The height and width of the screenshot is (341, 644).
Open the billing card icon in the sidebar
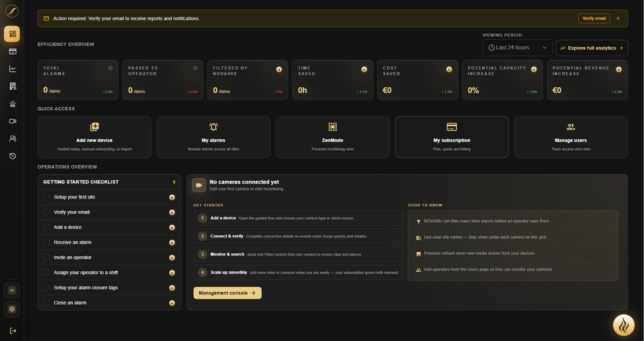pyautogui.click(x=13, y=51)
